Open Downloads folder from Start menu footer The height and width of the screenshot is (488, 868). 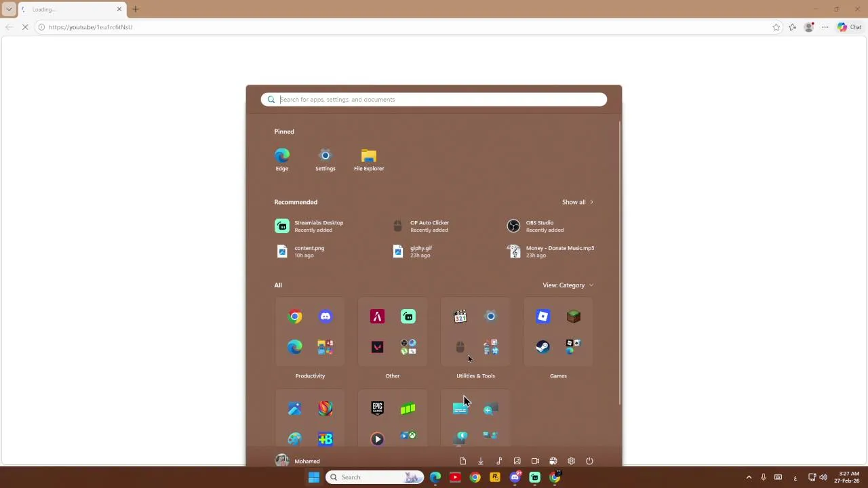coord(481,461)
